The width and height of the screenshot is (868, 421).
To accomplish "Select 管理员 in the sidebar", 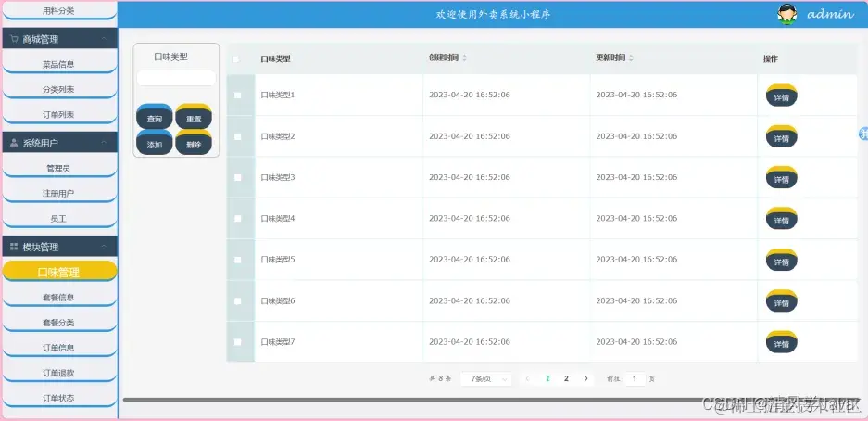I will 59,168.
